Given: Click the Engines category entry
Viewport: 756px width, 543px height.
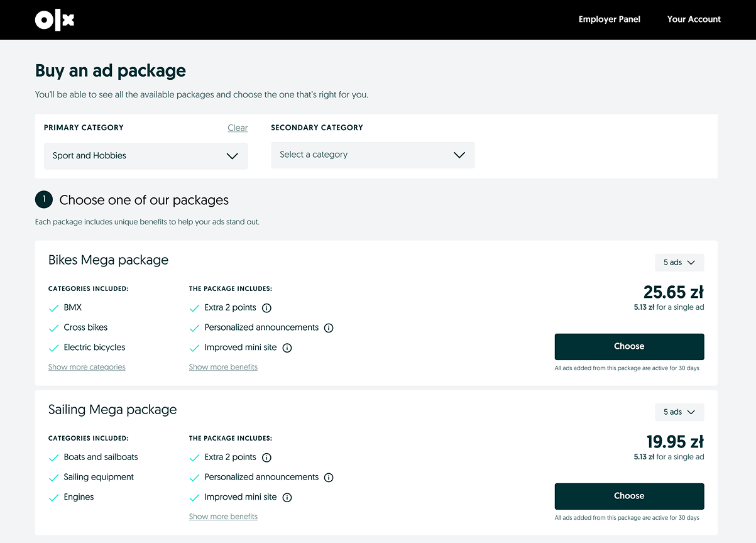Looking at the screenshot, I should pyautogui.click(x=79, y=497).
